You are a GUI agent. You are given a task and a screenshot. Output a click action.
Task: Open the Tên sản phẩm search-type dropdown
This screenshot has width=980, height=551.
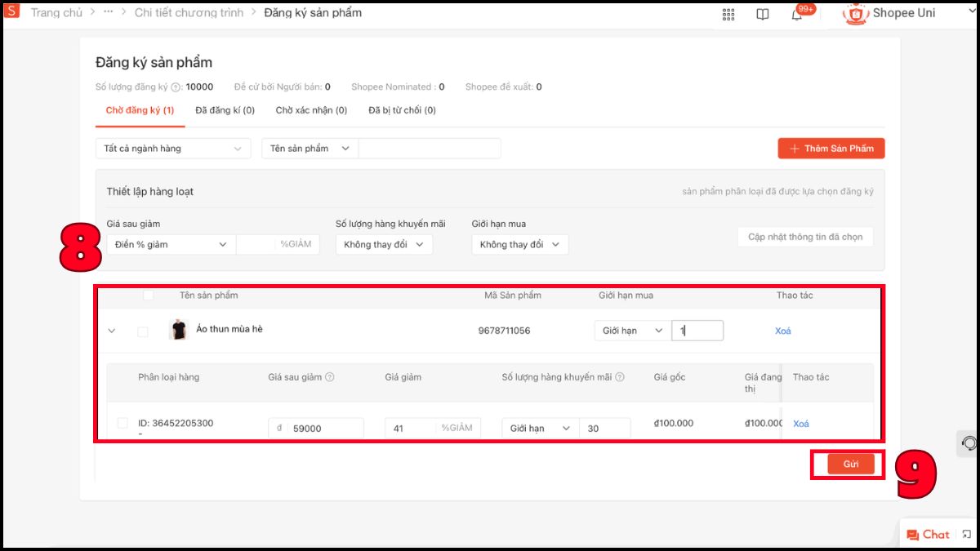point(310,149)
